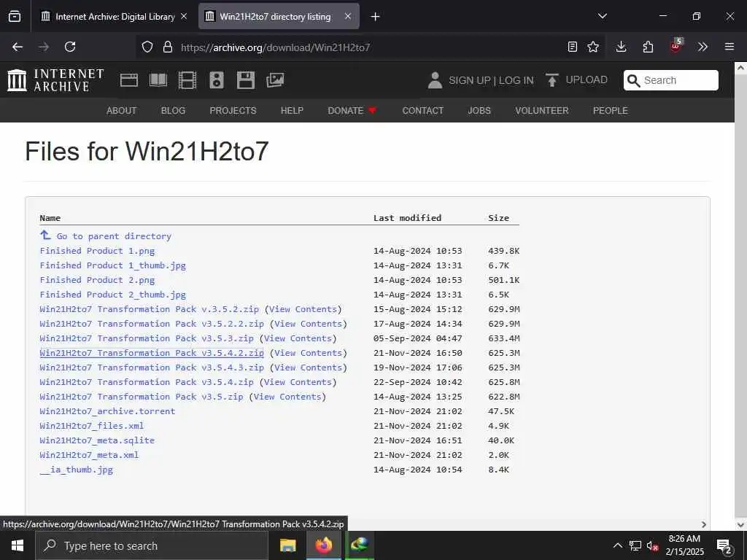
Task: Reload the page with the refresh icon
Action: (x=70, y=47)
